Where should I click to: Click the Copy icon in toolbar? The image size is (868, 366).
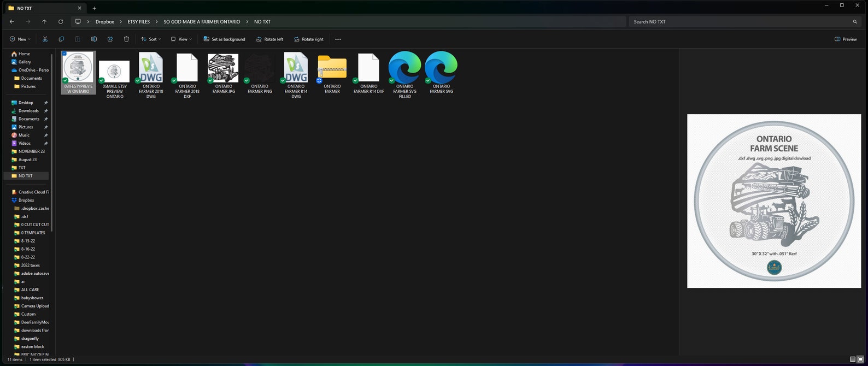[61, 39]
